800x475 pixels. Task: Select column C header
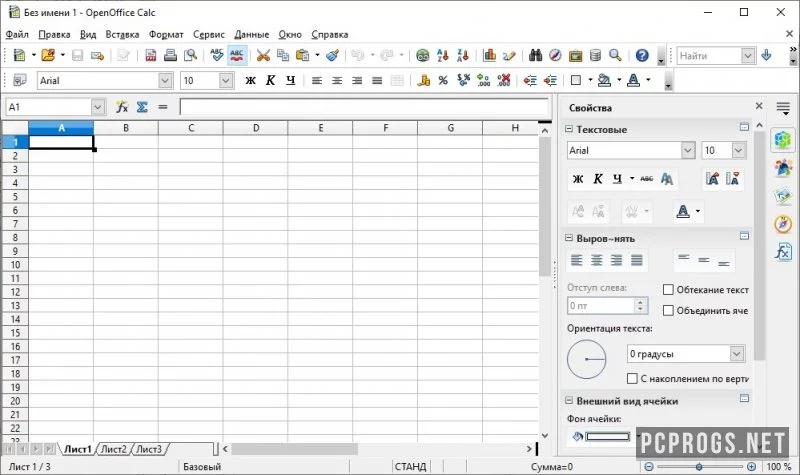pyautogui.click(x=191, y=128)
